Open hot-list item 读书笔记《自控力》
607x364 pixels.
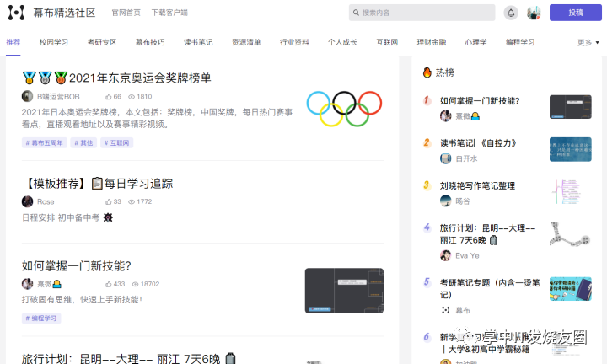479,143
